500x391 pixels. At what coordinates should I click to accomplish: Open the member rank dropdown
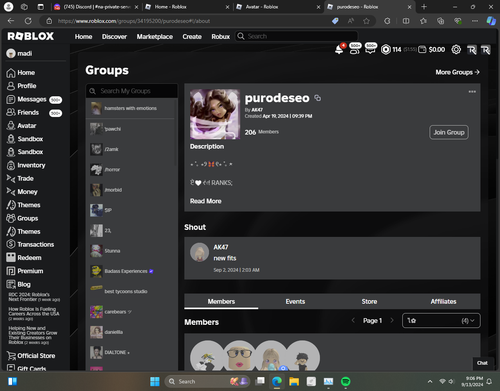[x=441, y=321]
